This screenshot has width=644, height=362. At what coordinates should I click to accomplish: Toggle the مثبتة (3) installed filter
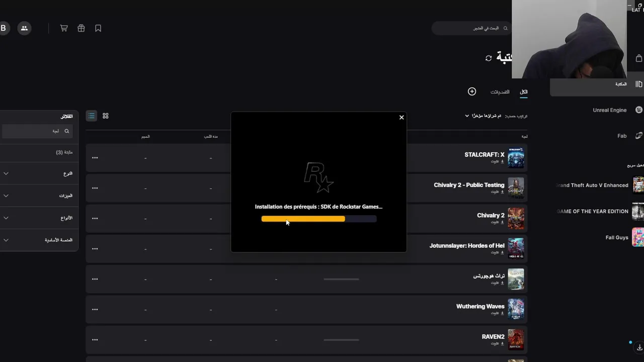point(64,152)
